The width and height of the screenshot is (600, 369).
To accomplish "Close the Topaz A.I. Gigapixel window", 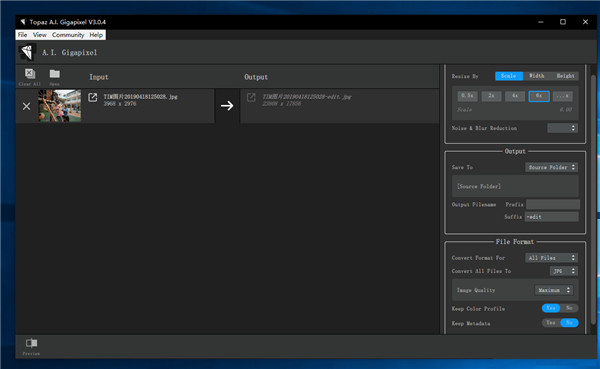I will [x=585, y=22].
